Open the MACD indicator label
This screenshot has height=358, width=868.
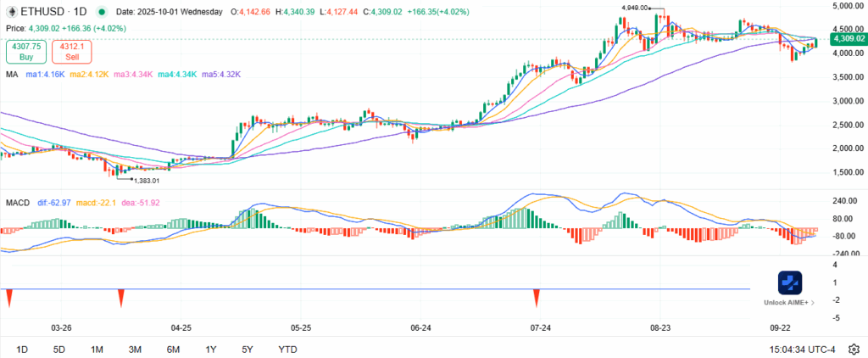[x=19, y=203]
